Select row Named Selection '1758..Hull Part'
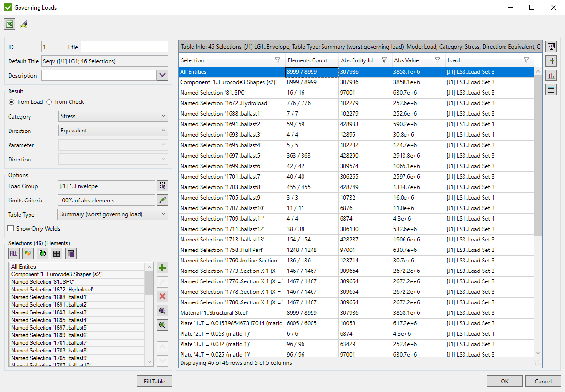The height and width of the screenshot is (392, 565). pos(224,250)
